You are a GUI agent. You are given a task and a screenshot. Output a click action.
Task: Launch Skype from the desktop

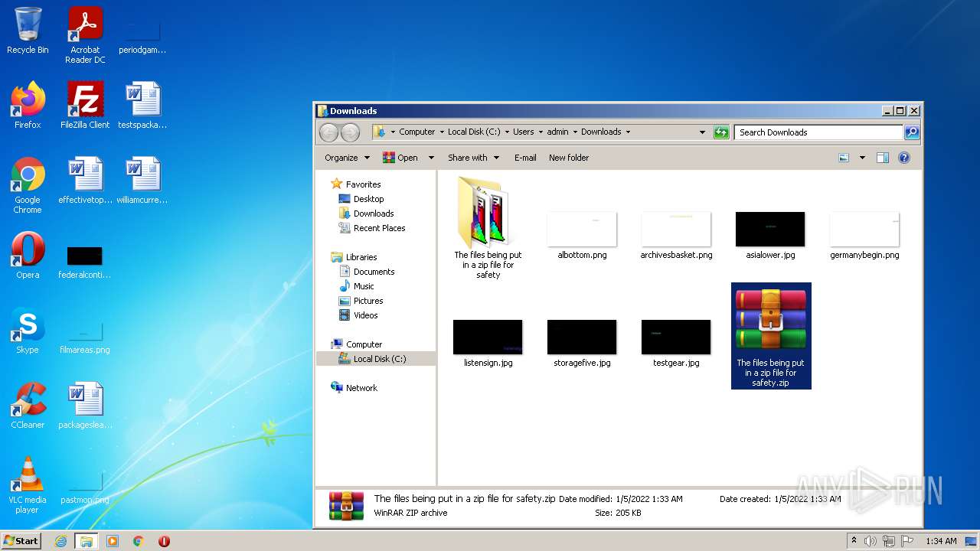point(28,330)
